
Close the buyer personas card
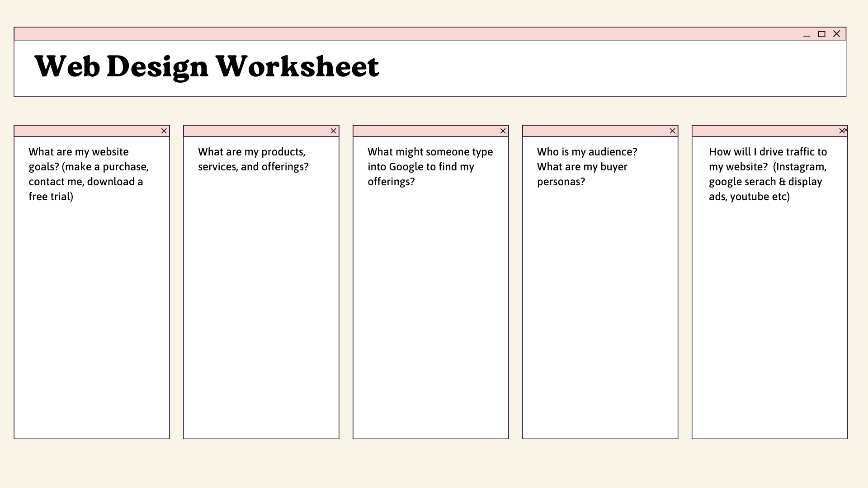[672, 131]
